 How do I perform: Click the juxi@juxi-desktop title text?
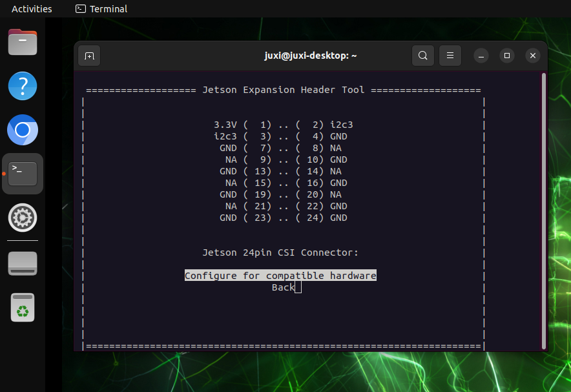click(311, 56)
